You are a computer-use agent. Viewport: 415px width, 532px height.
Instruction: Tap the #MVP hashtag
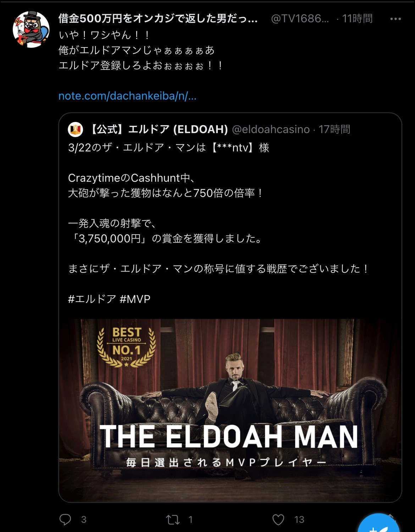(135, 299)
